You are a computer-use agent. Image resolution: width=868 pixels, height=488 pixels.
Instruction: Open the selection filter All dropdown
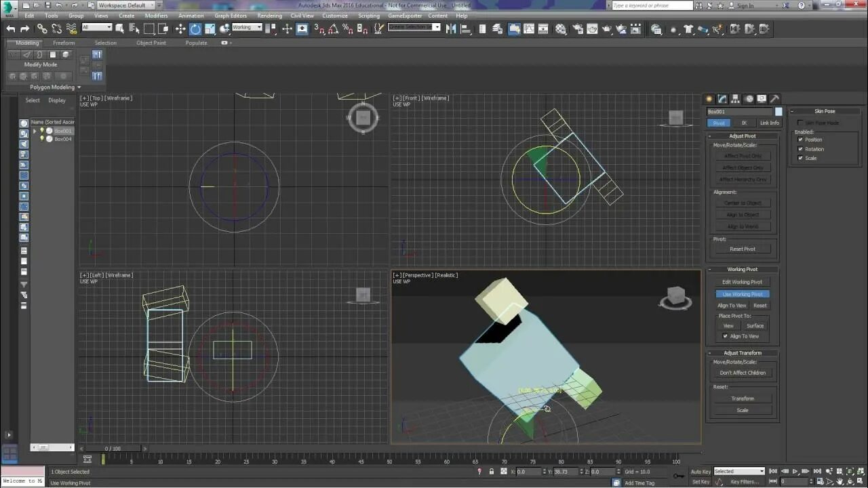point(96,27)
